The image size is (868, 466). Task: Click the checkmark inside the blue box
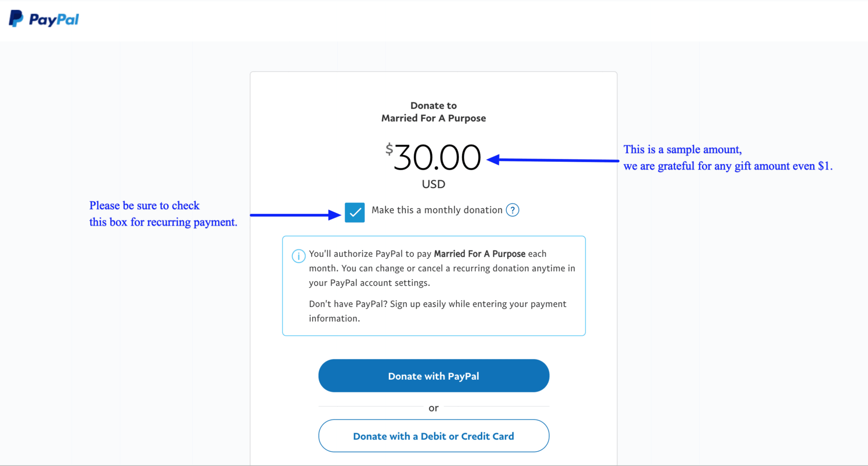(355, 212)
